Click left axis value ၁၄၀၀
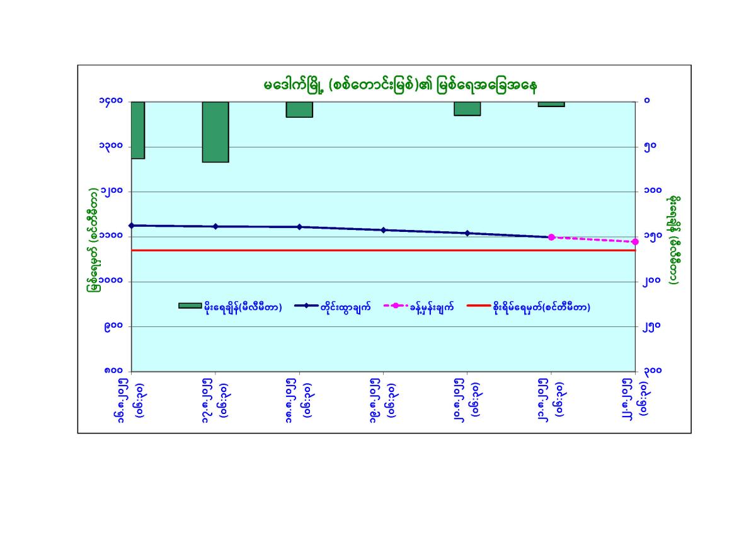The image size is (756, 535). [110, 101]
